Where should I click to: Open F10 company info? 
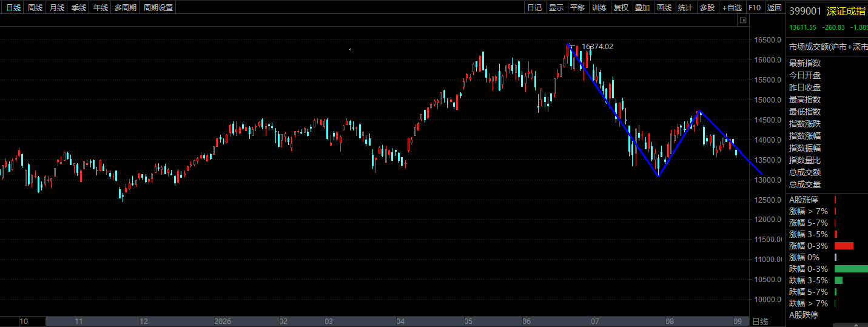755,8
